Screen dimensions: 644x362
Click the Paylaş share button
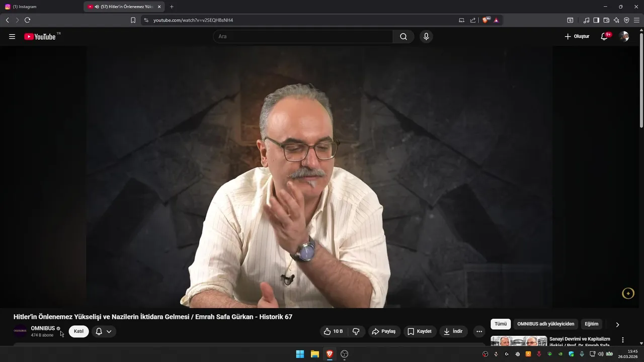384,331
